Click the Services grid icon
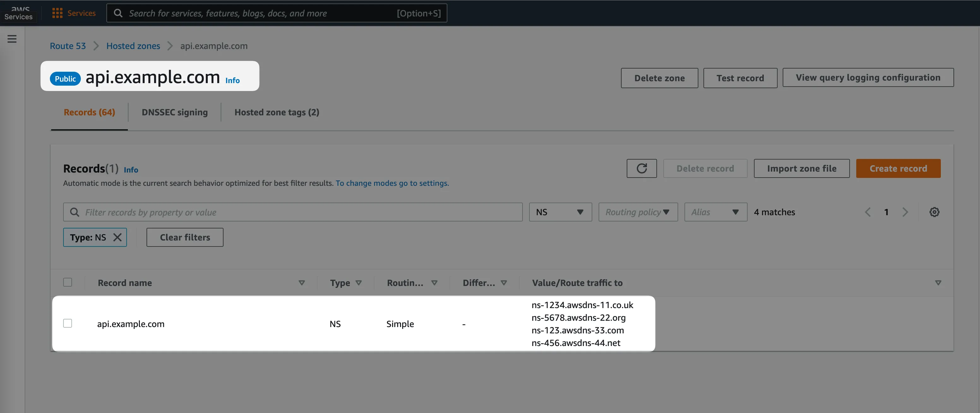The width and height of the screenshot is (980, 413). [x=57, y=13]
